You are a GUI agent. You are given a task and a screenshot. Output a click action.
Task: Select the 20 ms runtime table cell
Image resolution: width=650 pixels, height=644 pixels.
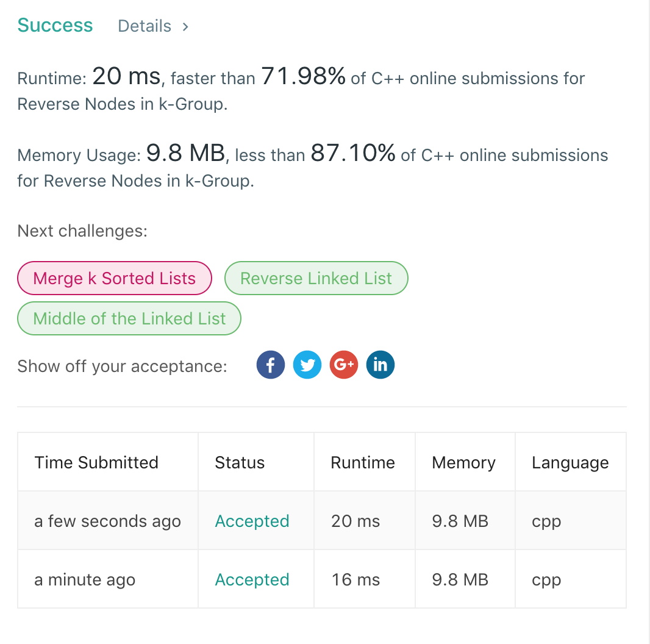tap(355, 521)
